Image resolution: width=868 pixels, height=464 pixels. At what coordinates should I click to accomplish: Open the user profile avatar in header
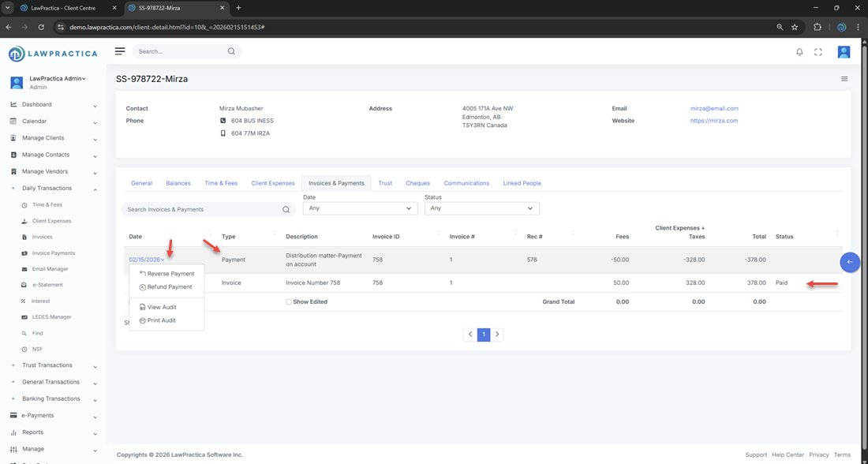click(x=844, y=52)
